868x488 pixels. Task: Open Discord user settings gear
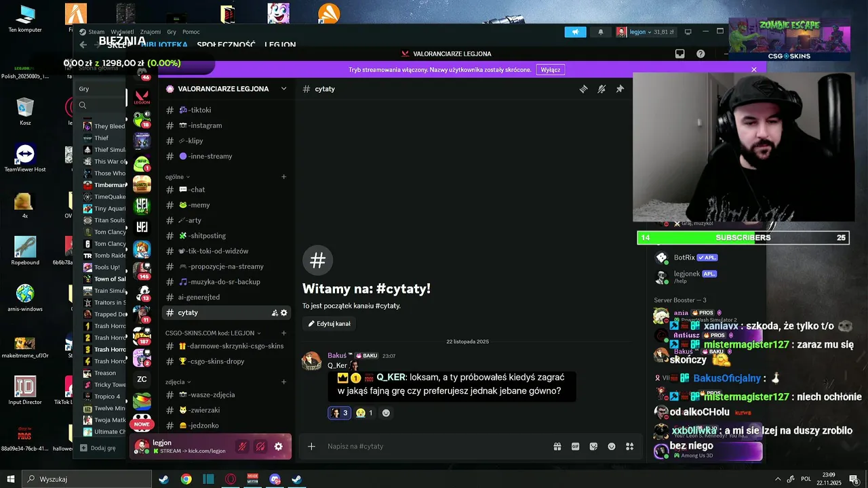pyautogui.click(x=278, y=447)
